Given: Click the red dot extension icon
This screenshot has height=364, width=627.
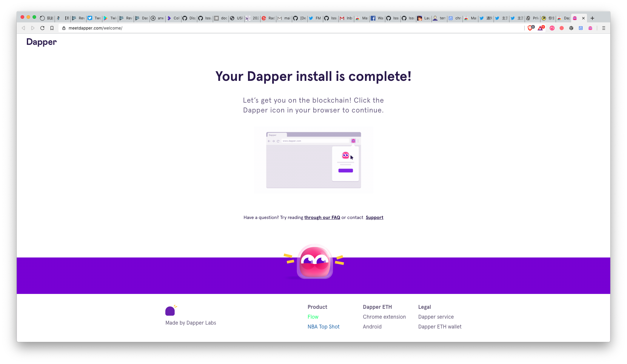Looking at the screenshot, I should (562, 28).
